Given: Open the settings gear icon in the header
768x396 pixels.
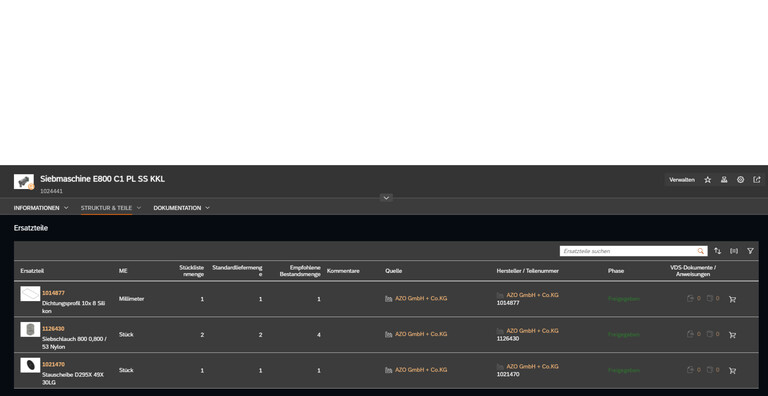Looking at the screenshot, I should [741, 180].
